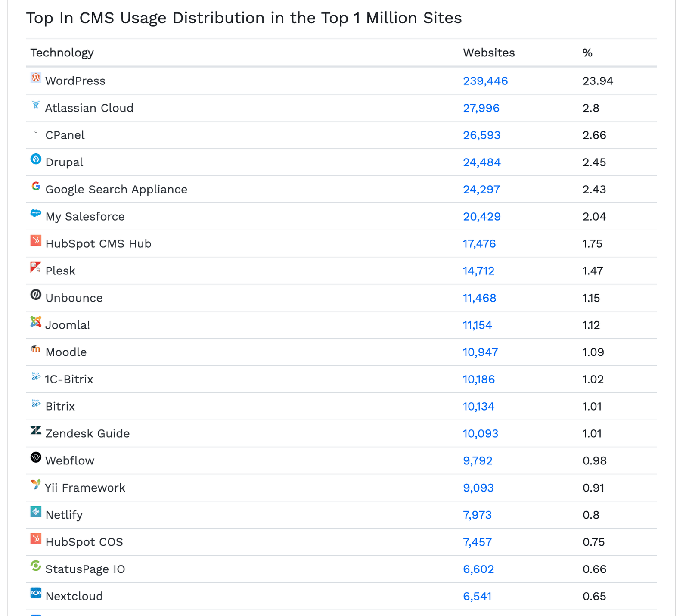The height and width of the screenshot is (616, 689).
Task: Click the Plesk technology name
Action: pyautogui.click(x=60, y=271)
